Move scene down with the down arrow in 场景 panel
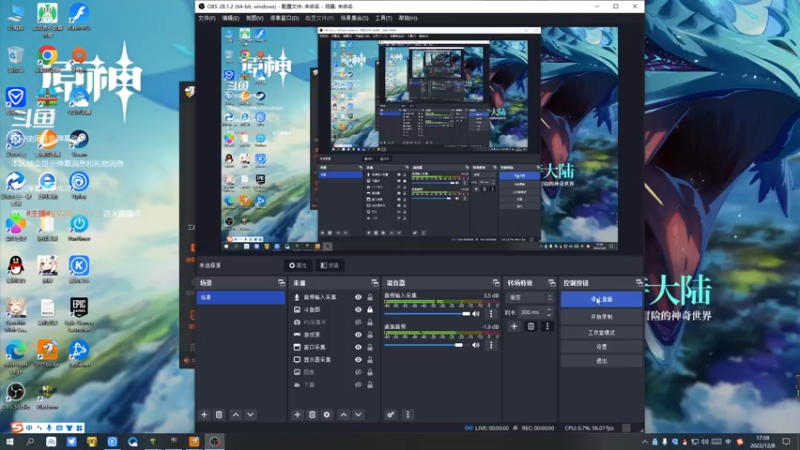800x450 pixels. [x=251, y=414]
